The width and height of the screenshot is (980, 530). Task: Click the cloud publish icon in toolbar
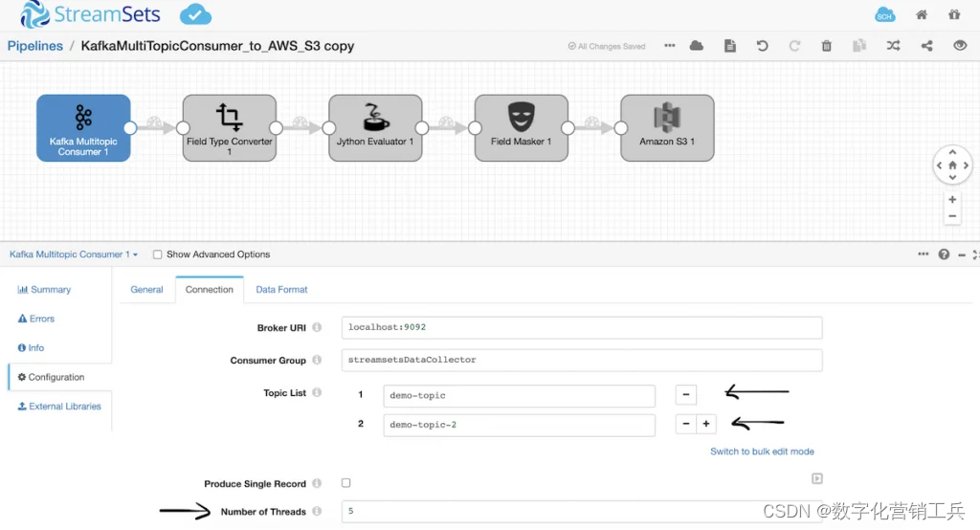tap(697, 46)
